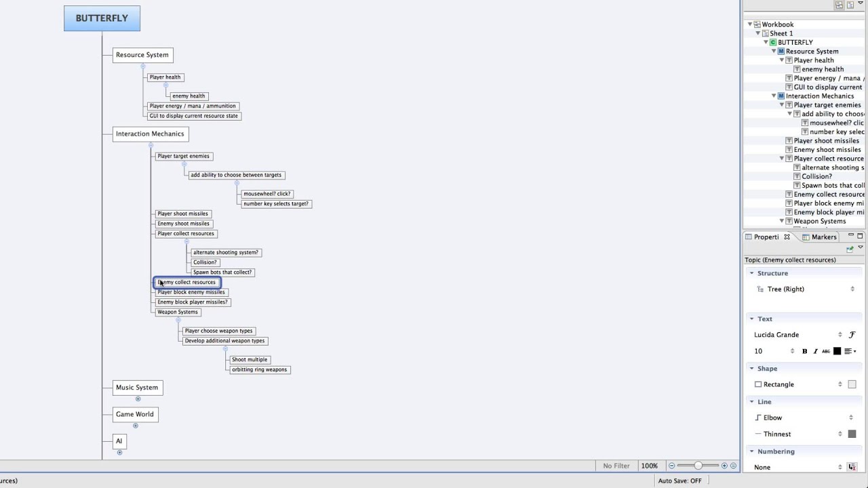This screenshot has width=868, height=488.
Task: Minimize the Properties panel
Action: [x=850, y=236]
